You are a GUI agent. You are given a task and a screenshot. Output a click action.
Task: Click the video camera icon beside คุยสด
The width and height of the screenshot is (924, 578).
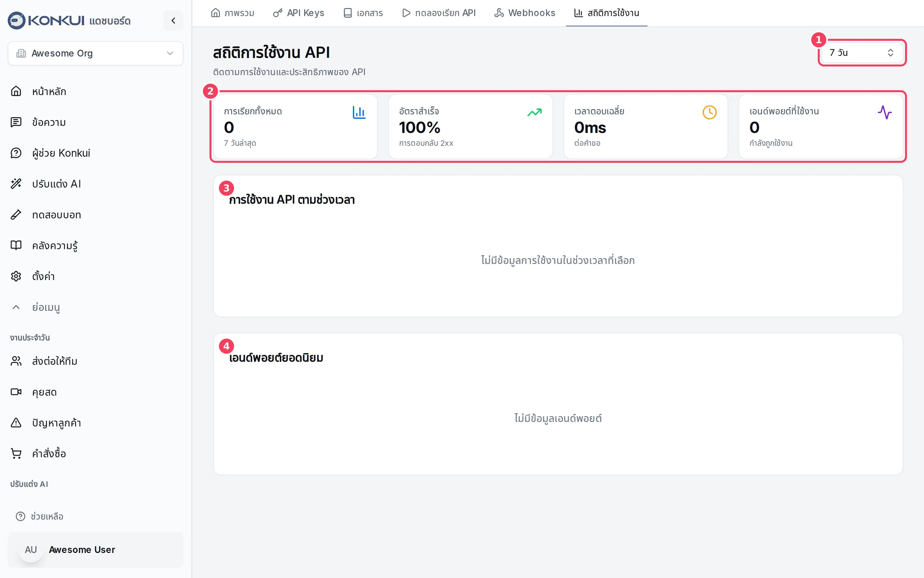(16, 392)
